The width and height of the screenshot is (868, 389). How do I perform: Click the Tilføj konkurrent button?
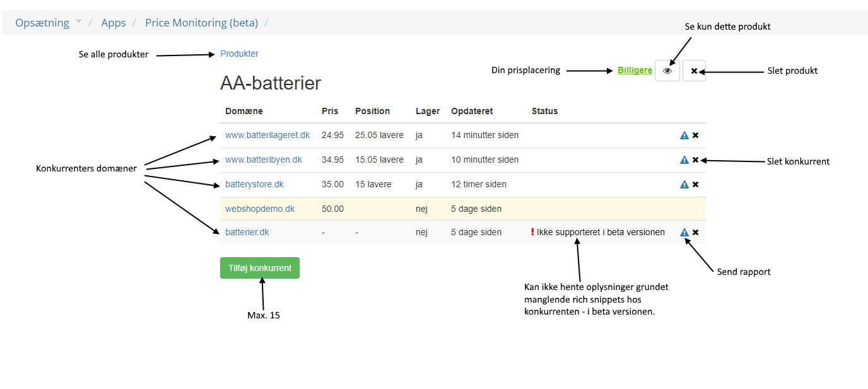point(260,268)
